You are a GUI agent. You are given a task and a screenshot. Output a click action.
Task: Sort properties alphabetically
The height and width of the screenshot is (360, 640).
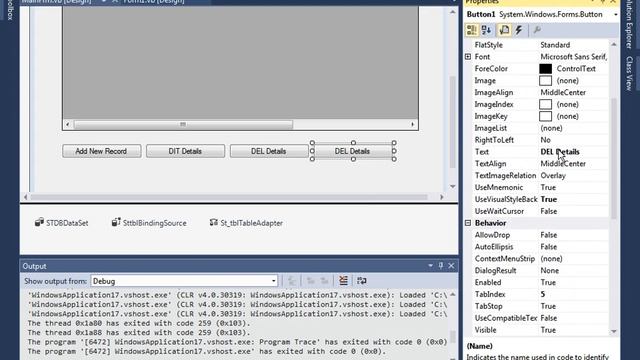point(487,30)
